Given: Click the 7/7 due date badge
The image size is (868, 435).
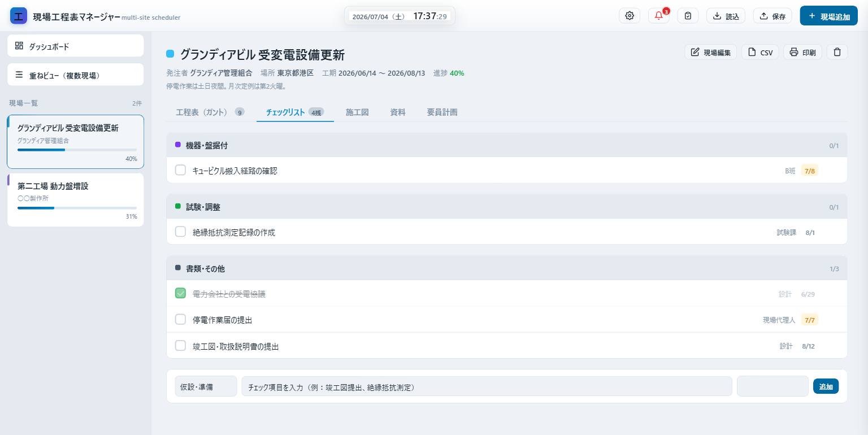Looking at the screenshot, I should [810, 320].
